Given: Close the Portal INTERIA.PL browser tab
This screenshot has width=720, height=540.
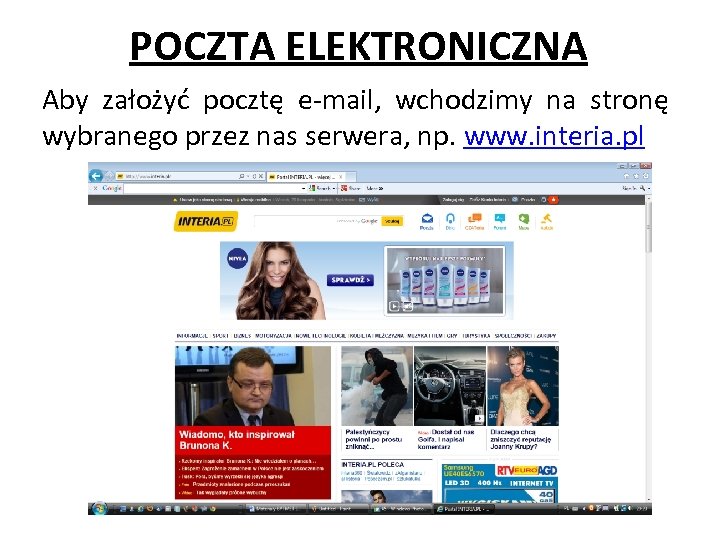Looking at the screenshot, I should coord(341,177).
